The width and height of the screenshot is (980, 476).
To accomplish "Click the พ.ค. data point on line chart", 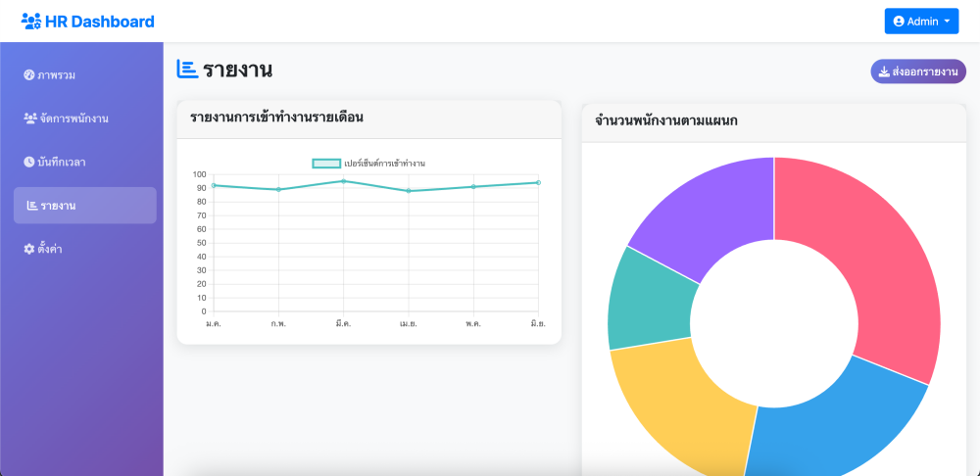I will coord(473,187).
